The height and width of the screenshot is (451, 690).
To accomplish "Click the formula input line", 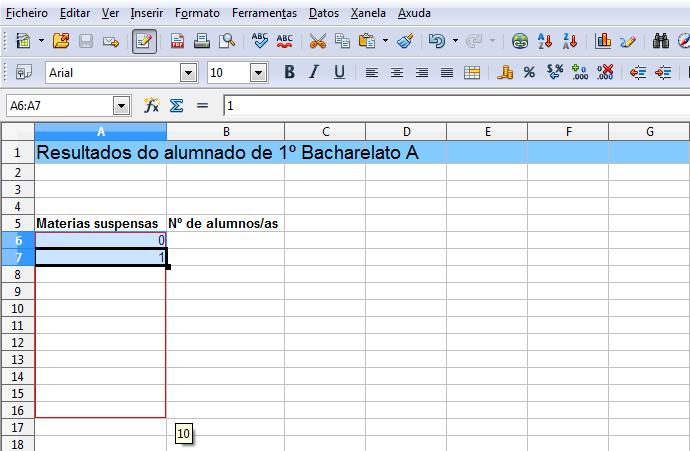I will tap(450, 105).
